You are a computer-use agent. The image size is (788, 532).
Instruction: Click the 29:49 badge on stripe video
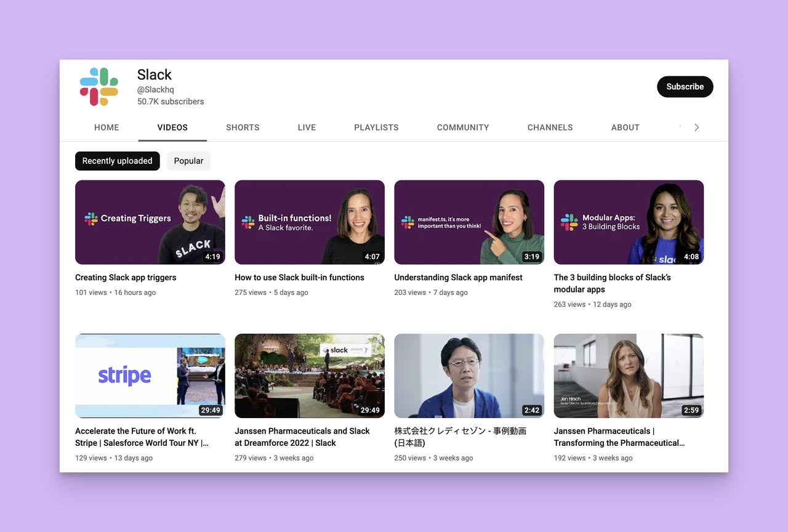pos(211,410)
